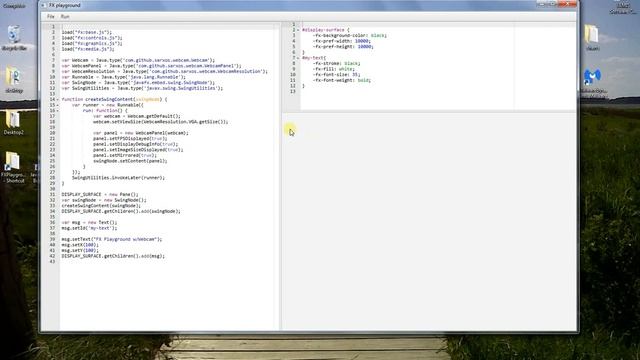
Task: Click the -fx-font-size: 35 CSS line
Action: [337, 75]
